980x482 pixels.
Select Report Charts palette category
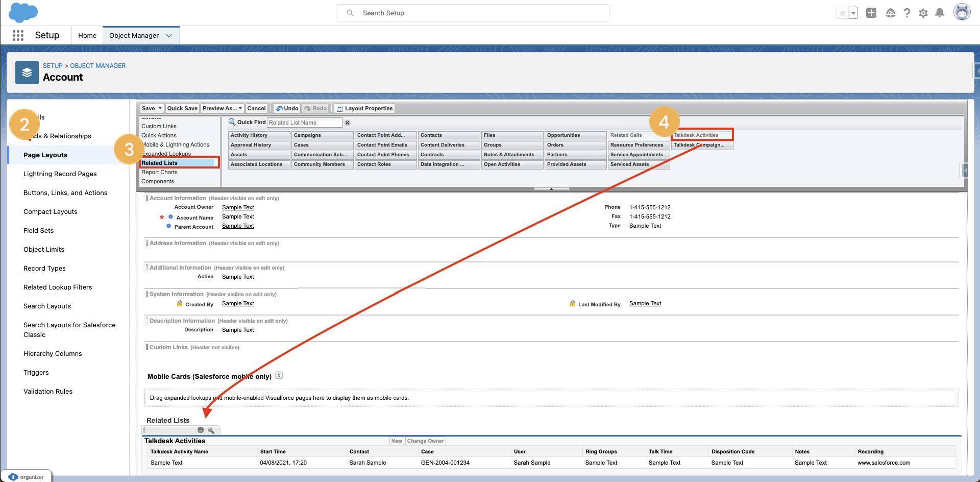coord(159,172)
